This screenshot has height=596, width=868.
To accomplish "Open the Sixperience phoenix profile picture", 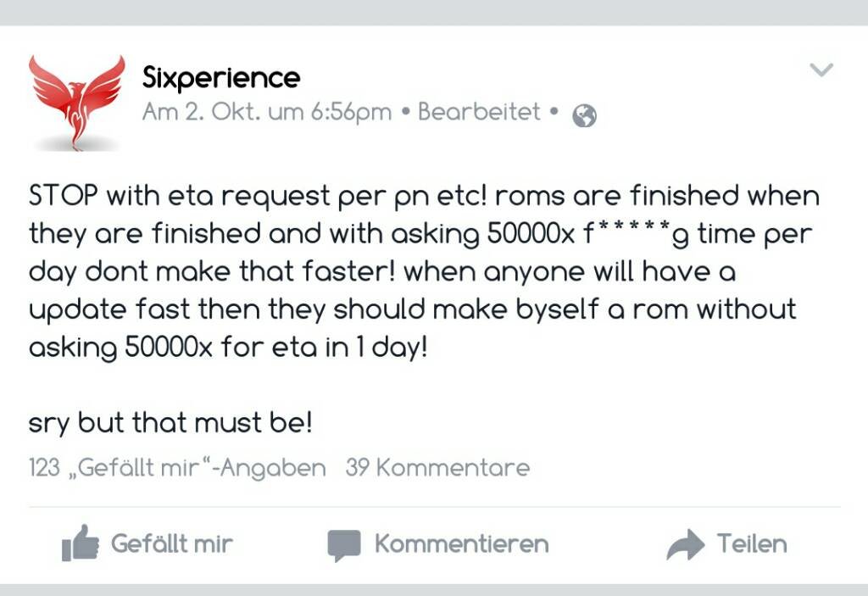I will 77,103.
